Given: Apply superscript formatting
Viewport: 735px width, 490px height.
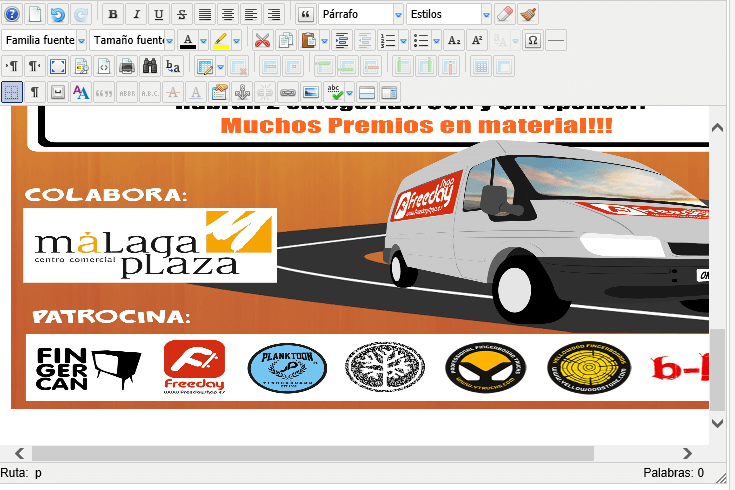Looking at the screenshot, I should point(477,40).
